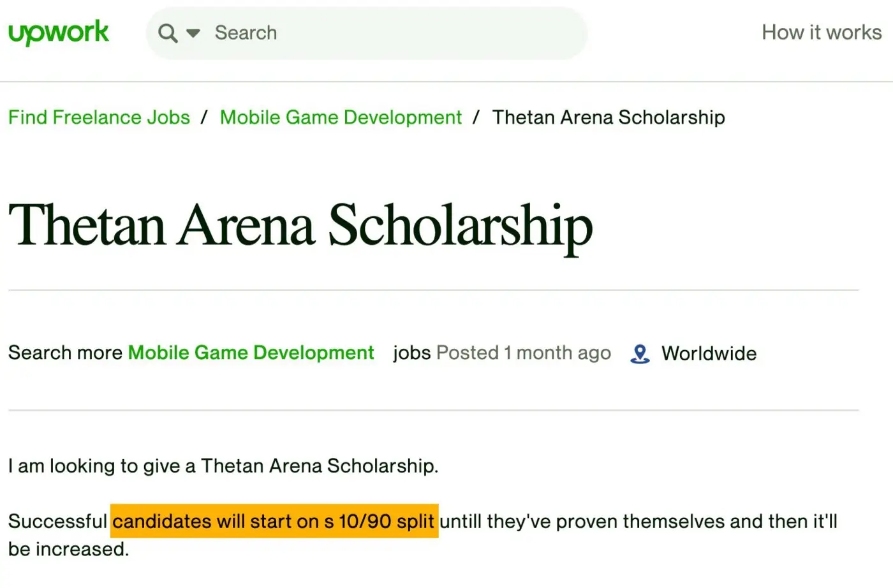Click the Upwork logo
The width and height of the screenshot is (893, 588).
(59, 33)
